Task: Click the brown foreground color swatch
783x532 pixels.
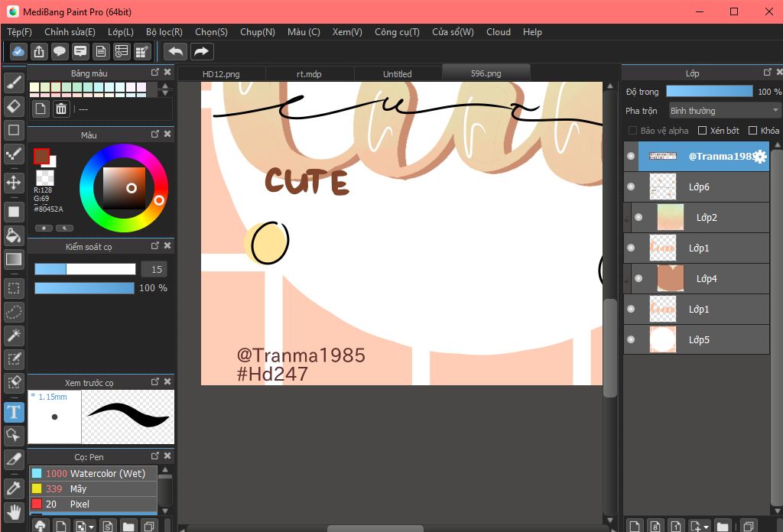Action: pos(41,156)
